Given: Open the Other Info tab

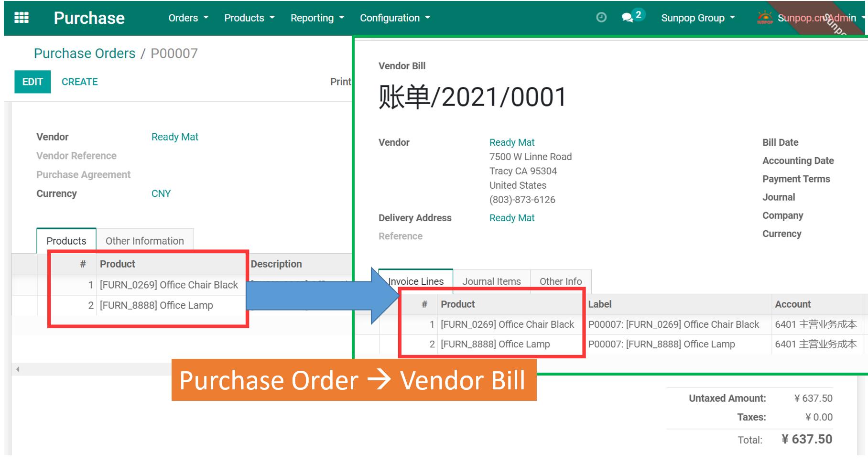Looking at the screenshot, I should point(560,281).
